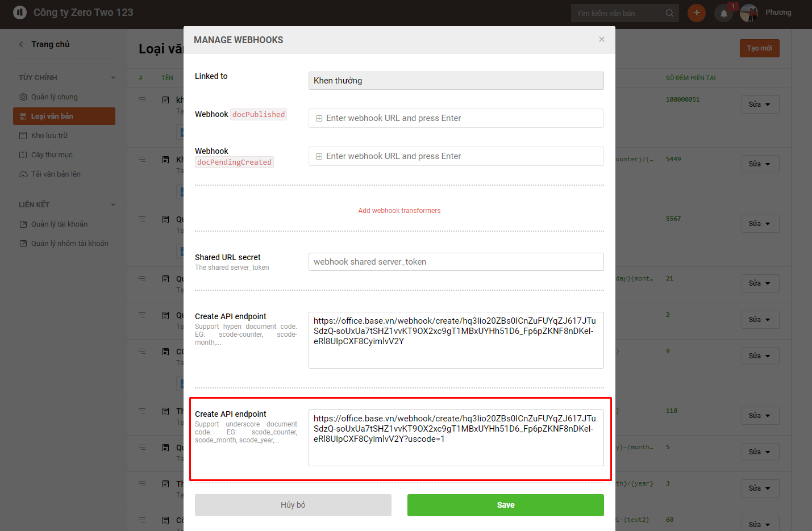
Task: Open the Phương user avatar
Action: [749, 13]
